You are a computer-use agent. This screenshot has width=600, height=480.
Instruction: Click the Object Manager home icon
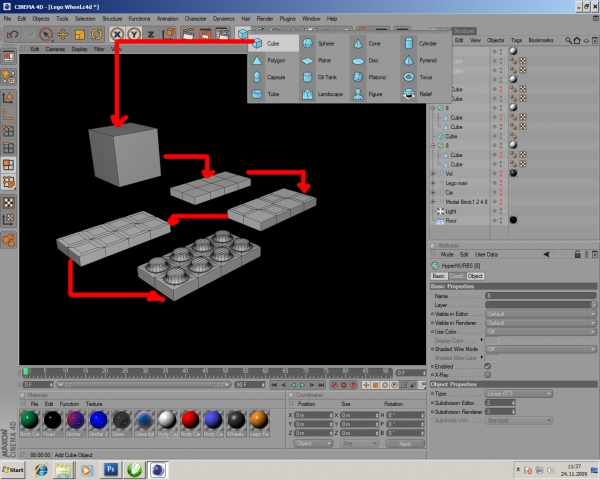(577, 41)
